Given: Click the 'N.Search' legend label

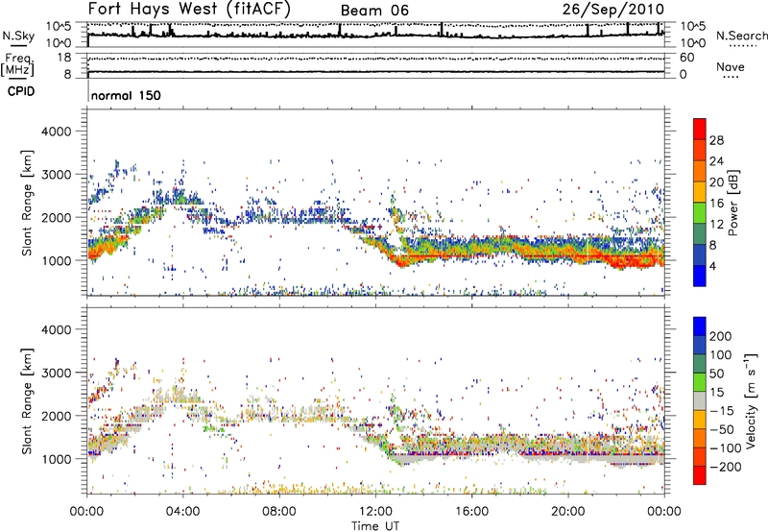Looking at the screenshot, I should point(742,36).
